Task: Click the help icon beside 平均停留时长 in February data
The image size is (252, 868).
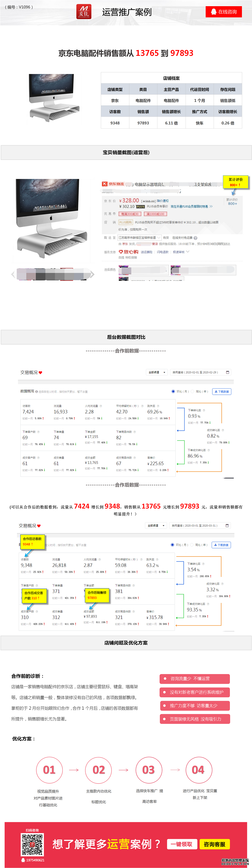Action: [142, 406]
